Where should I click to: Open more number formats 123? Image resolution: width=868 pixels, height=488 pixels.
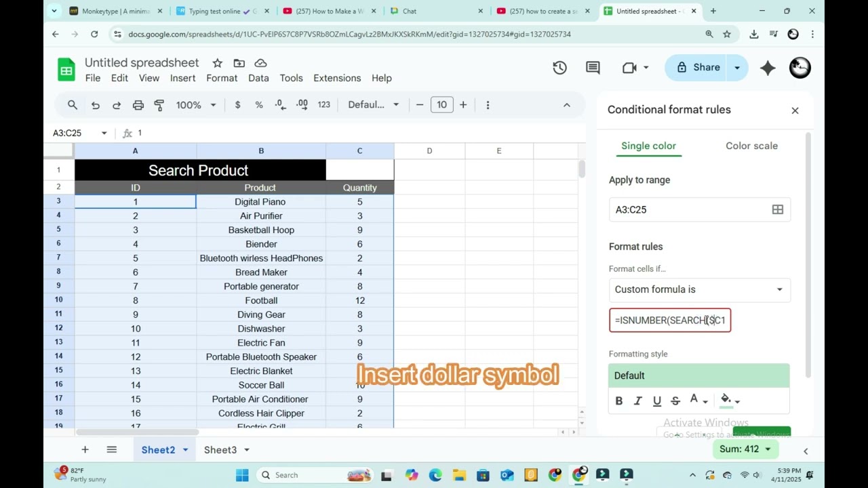coord(323,105)
